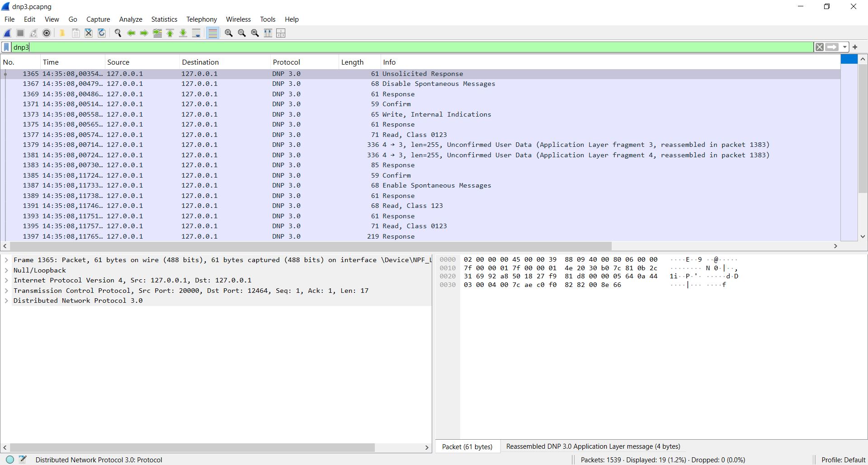The image size is (868, 465).
Task: Clear the dnp3 display filter
Action: point(820,47)
